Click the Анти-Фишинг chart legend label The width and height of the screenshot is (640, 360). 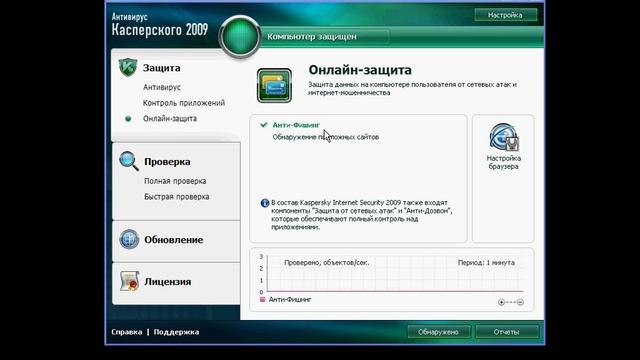point(290,300)
